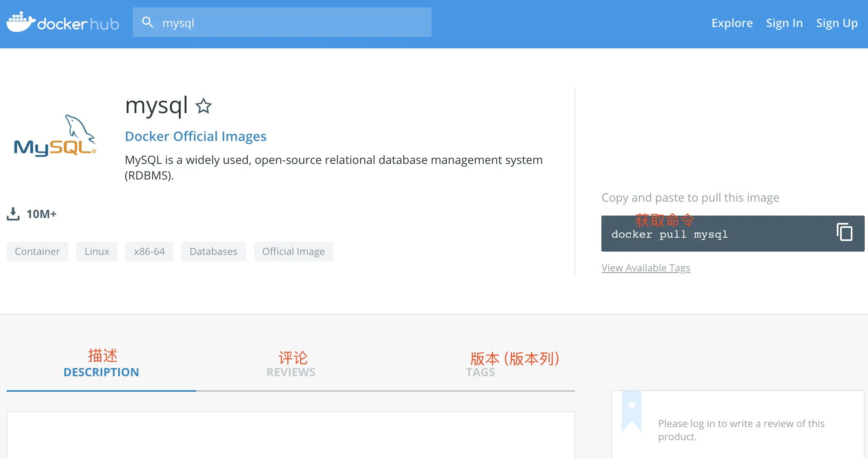This screenshot has height=459, width=868.
Task: Copy the docker pull command icon
Action: 844,232
